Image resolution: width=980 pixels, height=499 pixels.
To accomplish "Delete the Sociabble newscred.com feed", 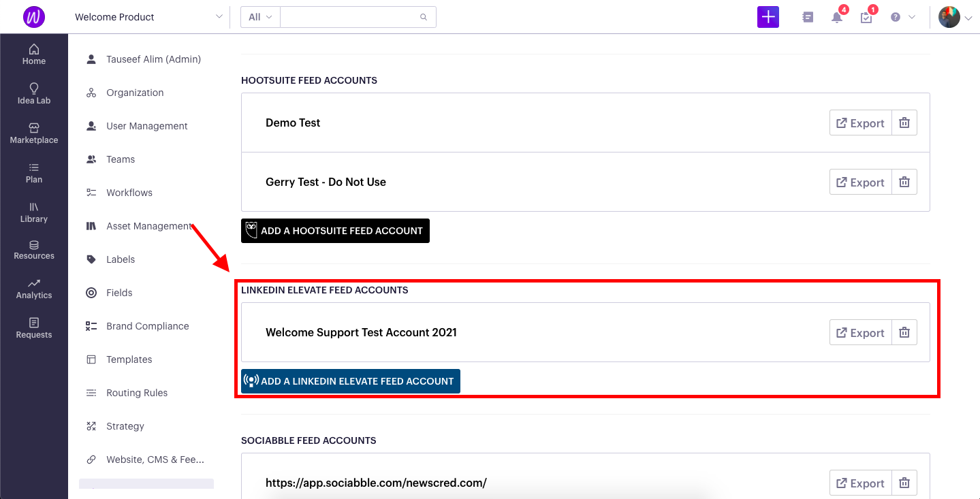I will [904, 483].
